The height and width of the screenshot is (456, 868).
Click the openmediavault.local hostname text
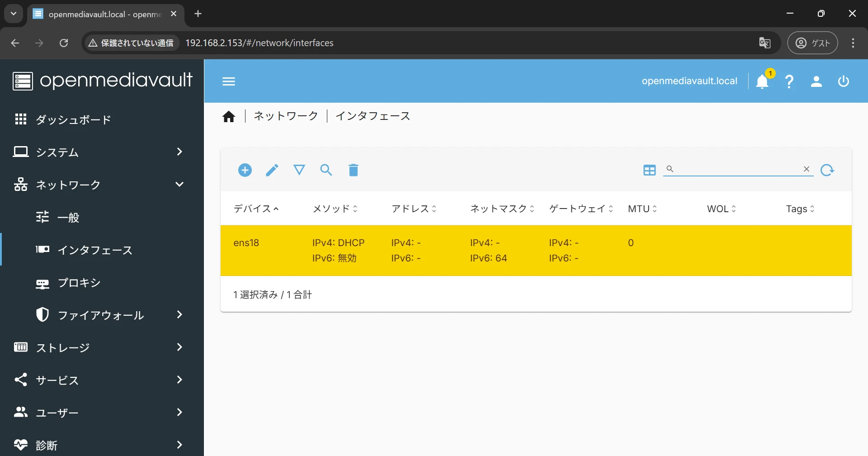coord(689,81)
